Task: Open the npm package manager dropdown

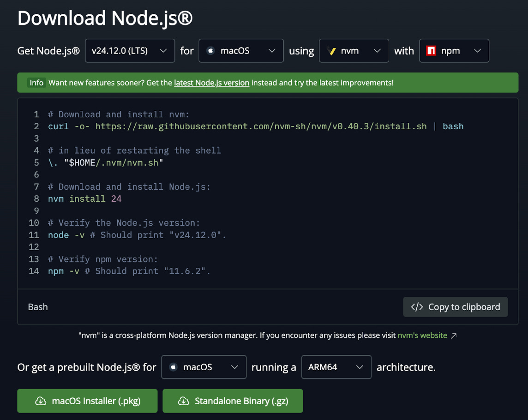Action: (x=454, y=50)
